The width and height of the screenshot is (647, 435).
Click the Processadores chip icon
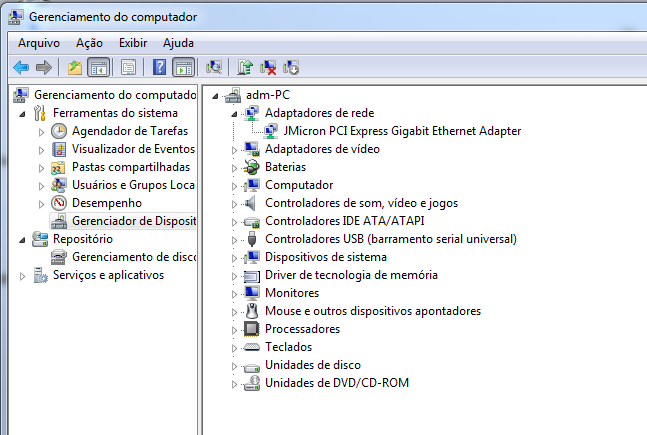pyautogui.click(x=252, y=329)
